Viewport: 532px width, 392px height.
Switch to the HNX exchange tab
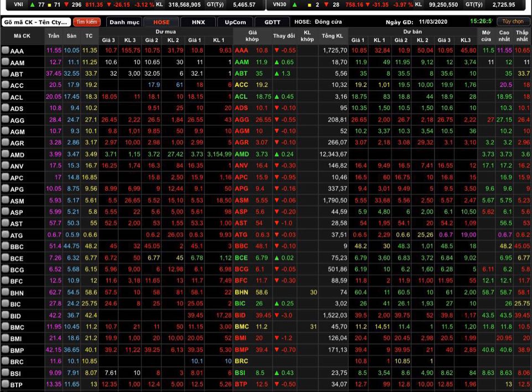[x=198, y=22]
